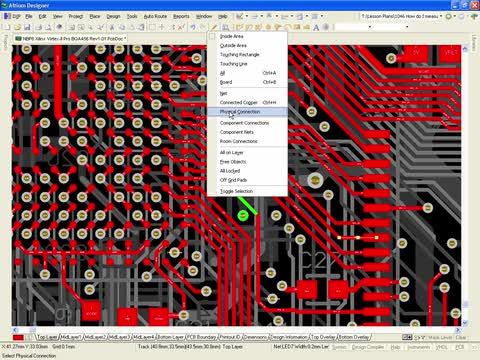The height and width of the screenshot is (360, 480).
Task: Open the PCB panel button
Action: pyautogui.click(x=460, y=347)
